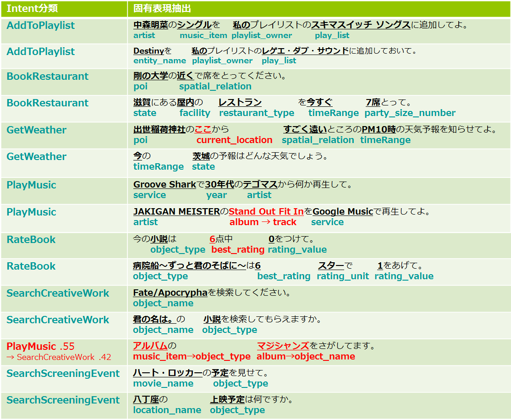Click the red underlined 'アルバム'
This screenshot has width=511, height=420.
click(x=150, y=346)
